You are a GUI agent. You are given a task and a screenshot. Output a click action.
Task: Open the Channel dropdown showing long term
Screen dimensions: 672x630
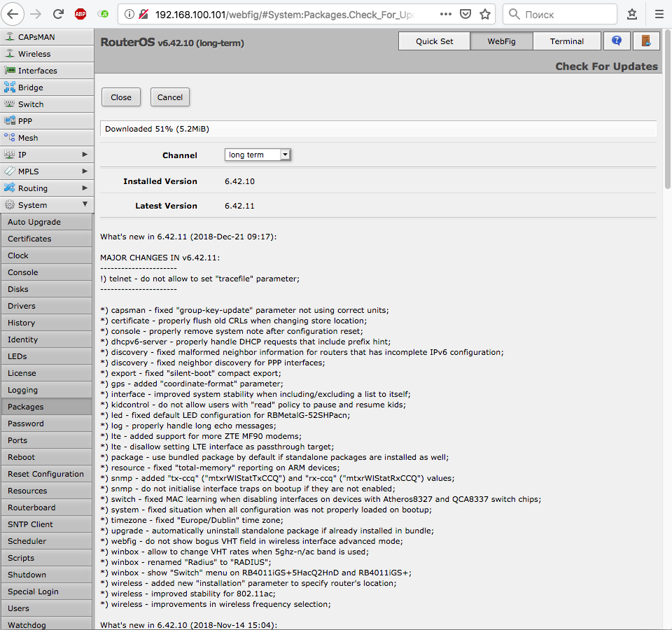point(258,155)
